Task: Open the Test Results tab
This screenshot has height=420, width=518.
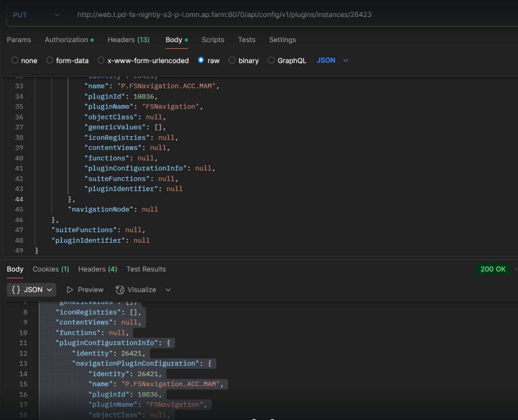Action: click(146, 269)
